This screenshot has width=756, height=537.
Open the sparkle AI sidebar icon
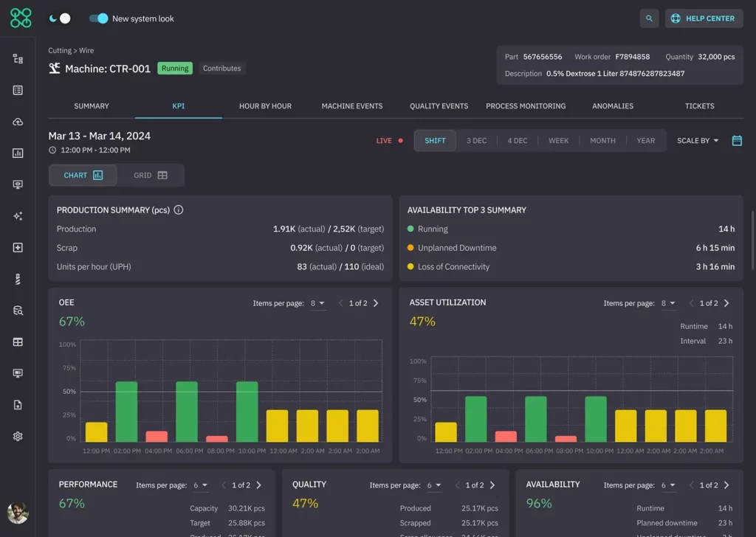(18, 216)
